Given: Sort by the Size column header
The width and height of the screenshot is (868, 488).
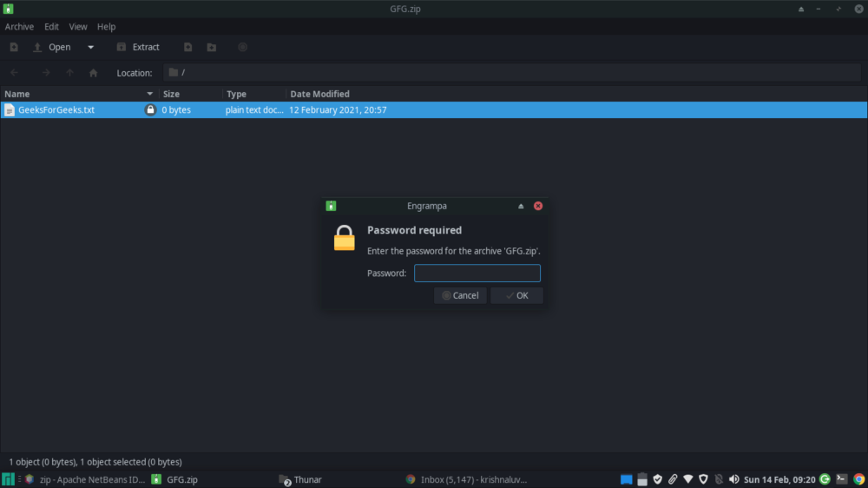Looking at the screenshot, I should coord(192,94).
